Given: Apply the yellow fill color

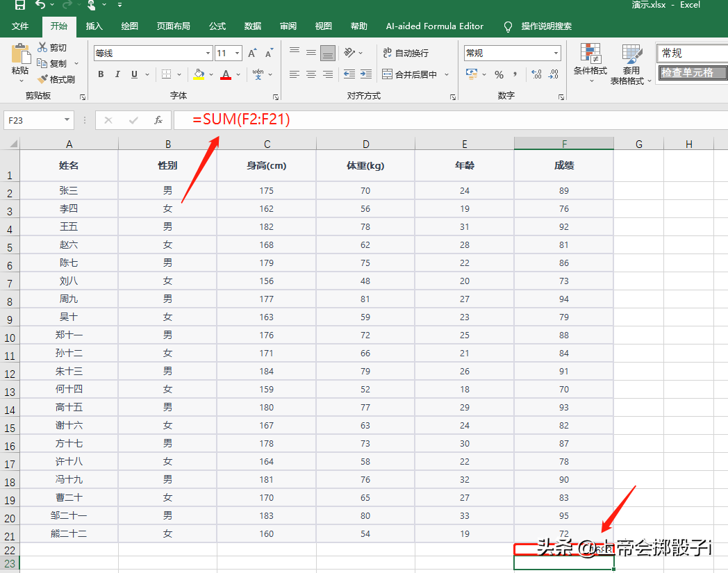Looking at the screenshot, I should tap(199, 74).
